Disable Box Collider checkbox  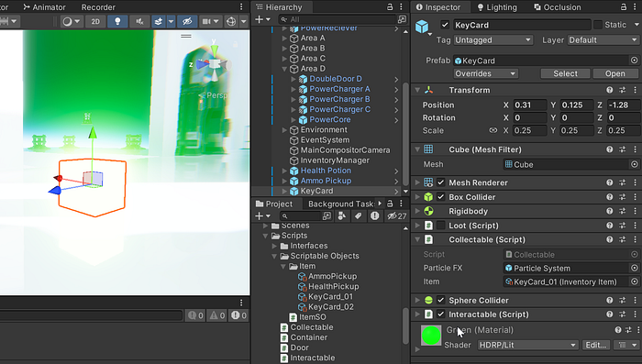click(440, 197)
